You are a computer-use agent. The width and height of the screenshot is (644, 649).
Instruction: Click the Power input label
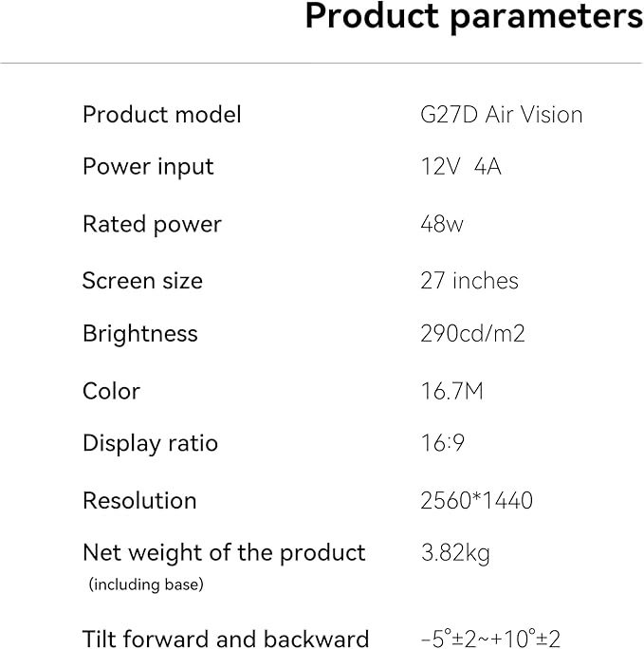tap(148, 167)
